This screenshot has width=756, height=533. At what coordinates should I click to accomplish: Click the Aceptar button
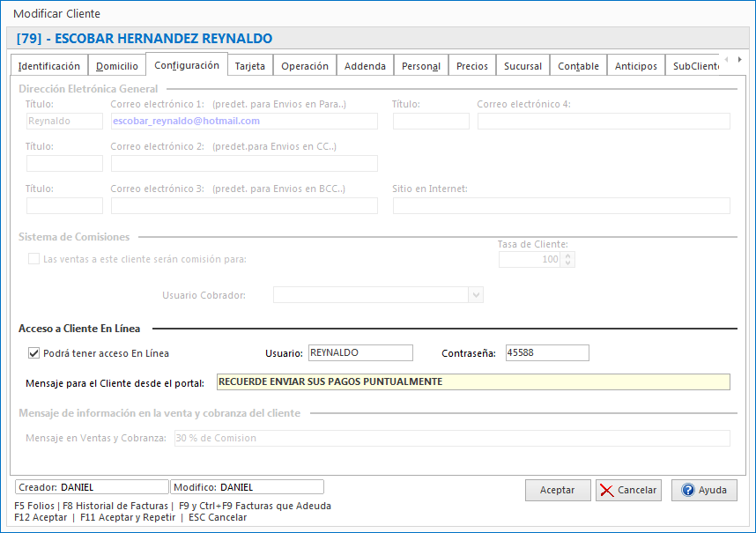point(558,490)
